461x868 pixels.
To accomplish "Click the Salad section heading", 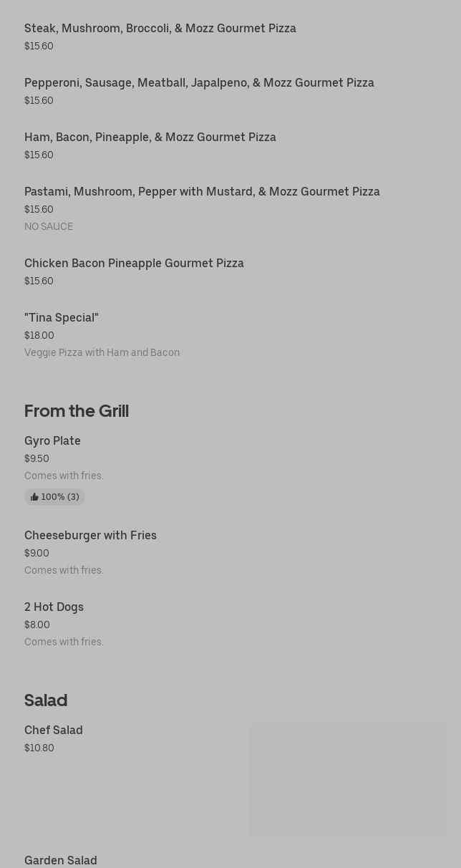I will (46, 700).
